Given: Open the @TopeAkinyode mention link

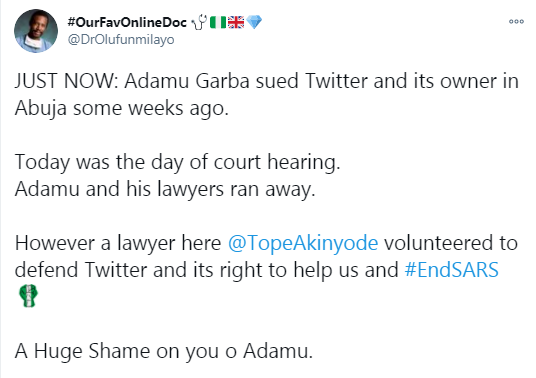Looking at the screenshot, I should [x=303, y=243].
